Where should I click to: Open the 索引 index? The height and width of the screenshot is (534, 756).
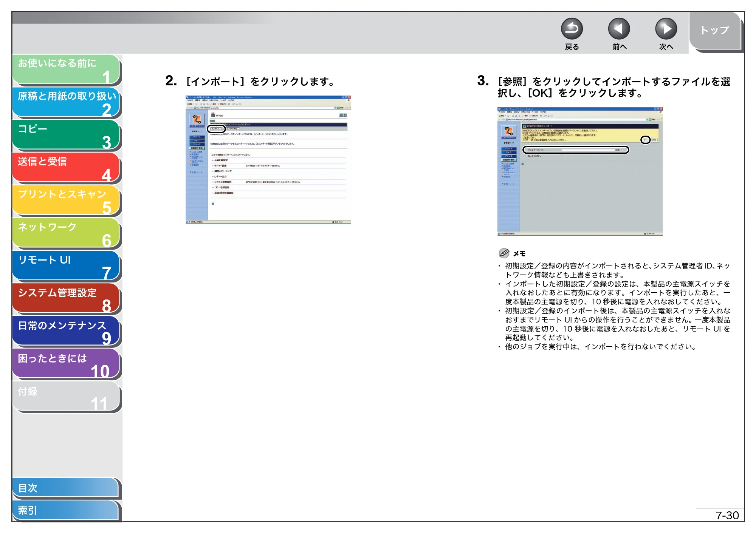pos(66,510)
